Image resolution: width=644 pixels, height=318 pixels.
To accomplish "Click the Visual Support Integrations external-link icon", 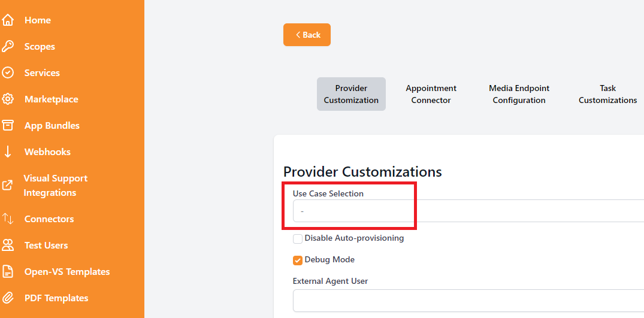I will [x=8, y=186].
